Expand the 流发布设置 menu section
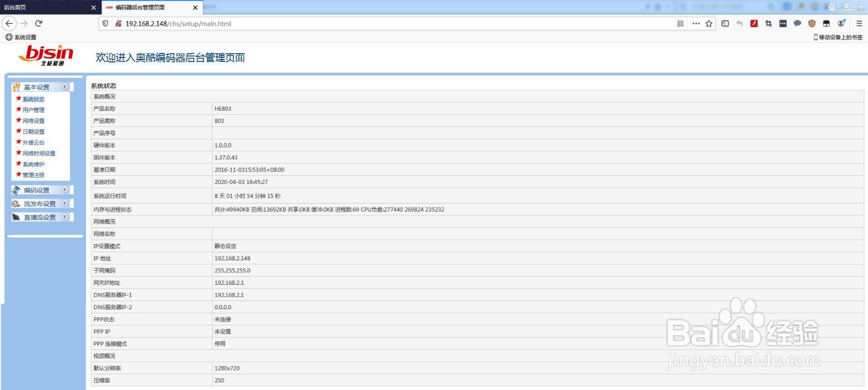This screenshot has width=868, height=390. [65, 203]
